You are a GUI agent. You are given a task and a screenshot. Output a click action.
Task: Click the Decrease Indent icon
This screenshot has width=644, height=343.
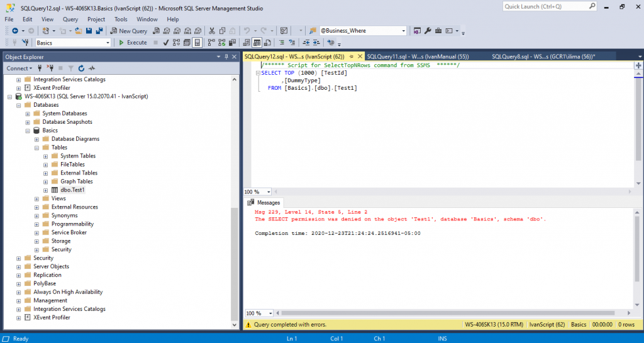(306, 42)
